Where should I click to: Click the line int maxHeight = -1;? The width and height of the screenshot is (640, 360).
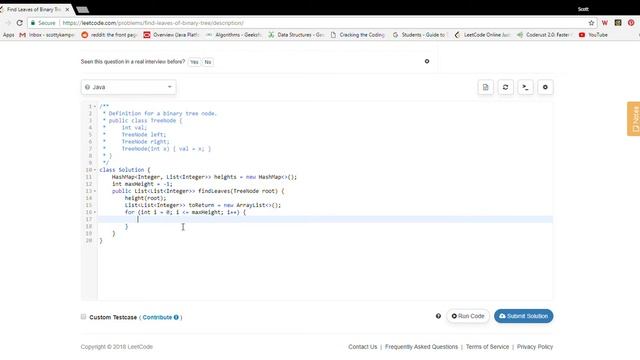[142, 184]
